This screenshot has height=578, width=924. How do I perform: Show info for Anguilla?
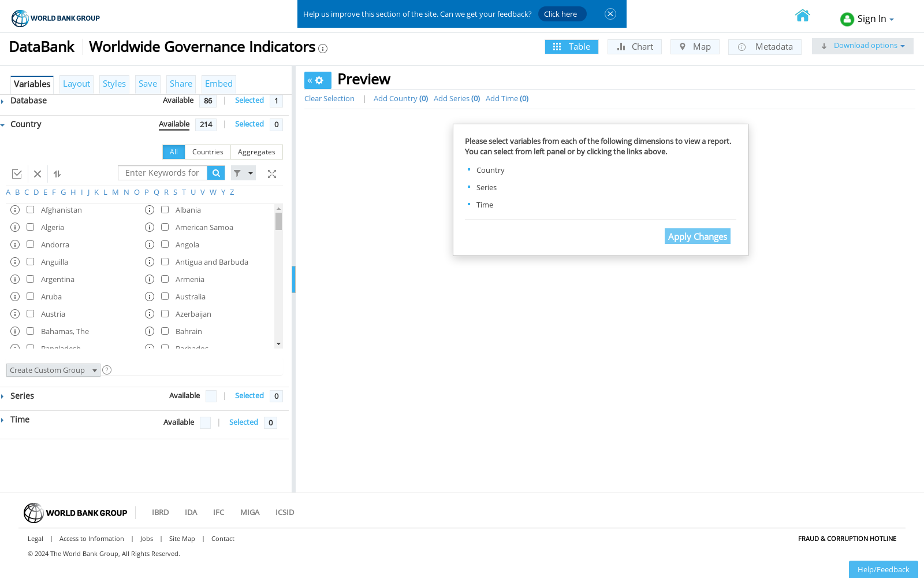(15, 262)
